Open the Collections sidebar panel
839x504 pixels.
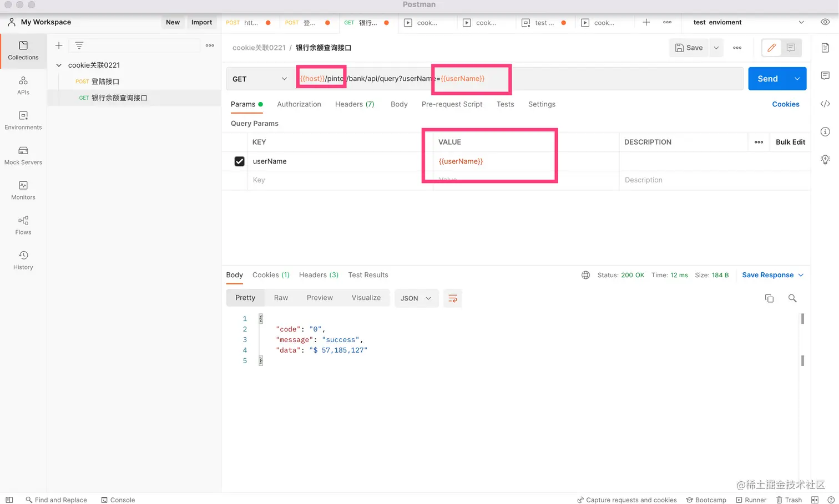(x=23, y=50)
